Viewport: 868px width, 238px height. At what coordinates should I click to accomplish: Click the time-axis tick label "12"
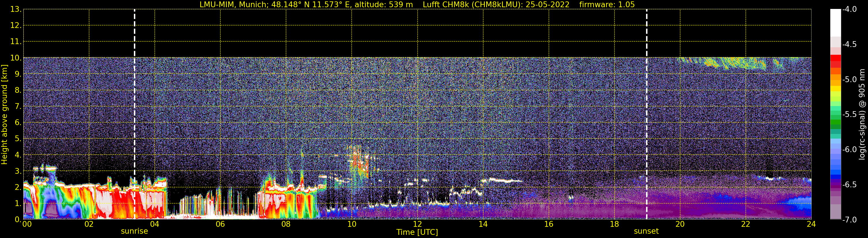point(417,224)
